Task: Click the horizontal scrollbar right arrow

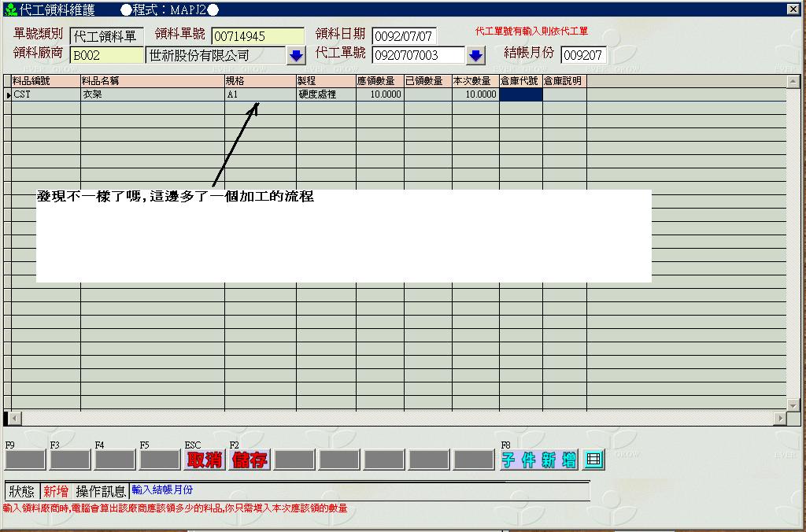Action: click(780, 419)
